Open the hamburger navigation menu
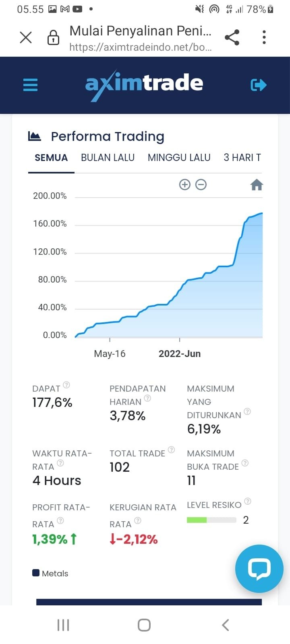 tap(30, 85)
